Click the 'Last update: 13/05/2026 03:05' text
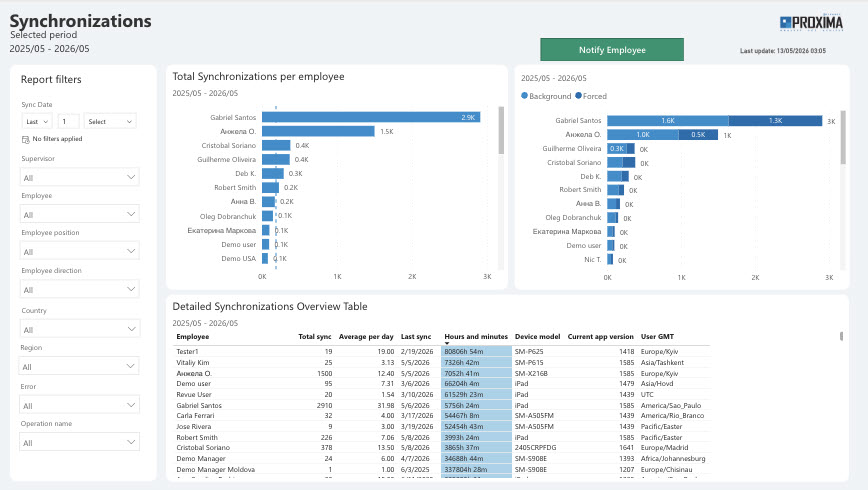Screen dimensions: 868x490 point(783,51)
